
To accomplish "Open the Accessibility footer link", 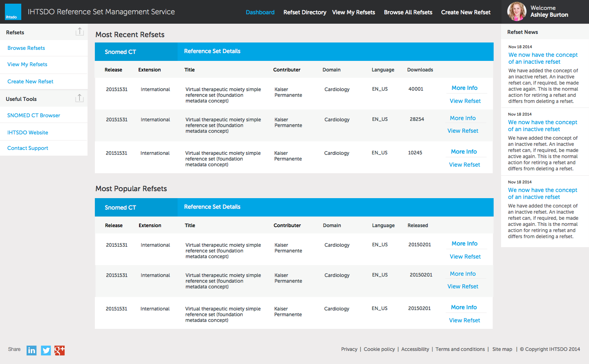I will coord(415,349).
